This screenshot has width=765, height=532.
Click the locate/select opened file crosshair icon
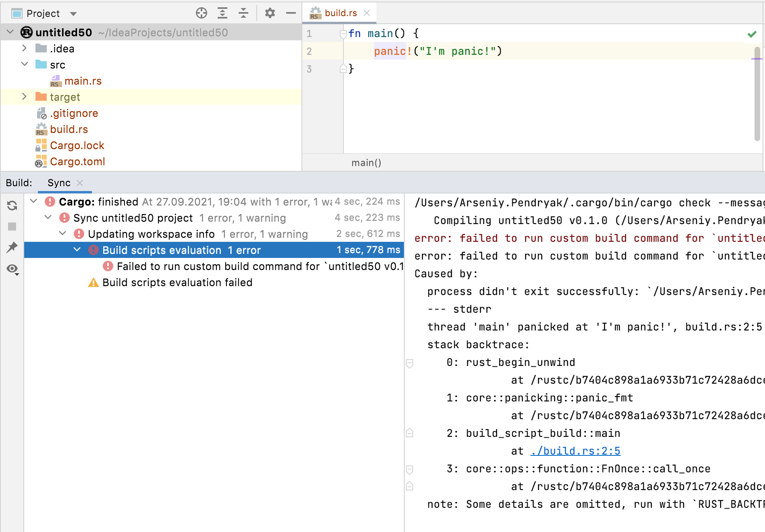[202, 13]
